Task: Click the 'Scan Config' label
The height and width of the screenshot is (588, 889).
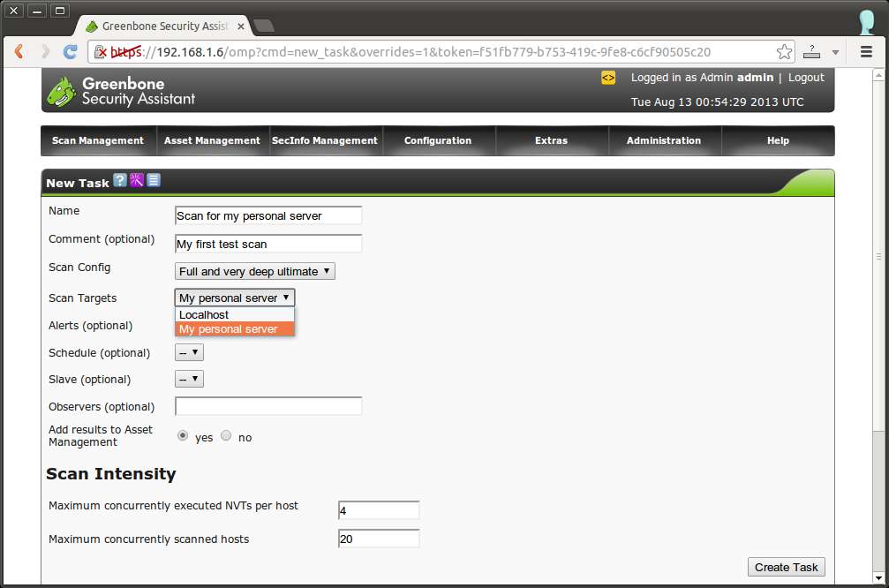Action: pos(79,267)
